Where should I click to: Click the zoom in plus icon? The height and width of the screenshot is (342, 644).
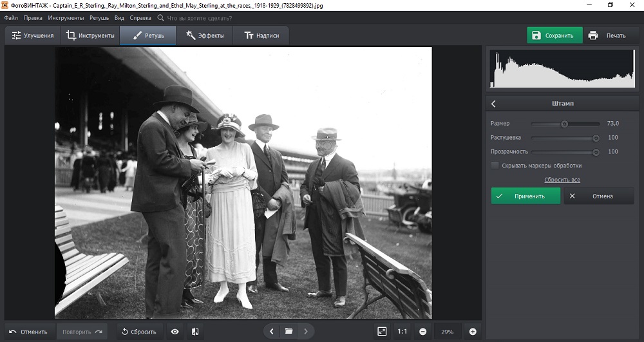tap(473, 332)
